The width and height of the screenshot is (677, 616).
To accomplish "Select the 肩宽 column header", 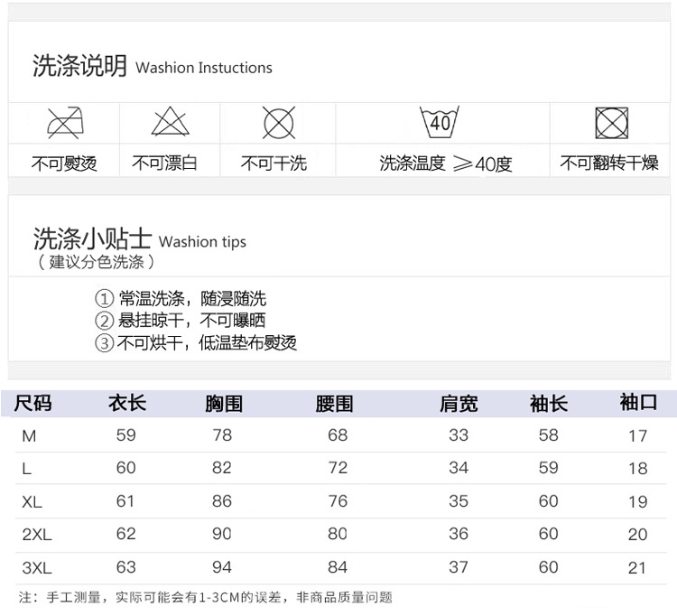I will [459, 404].
